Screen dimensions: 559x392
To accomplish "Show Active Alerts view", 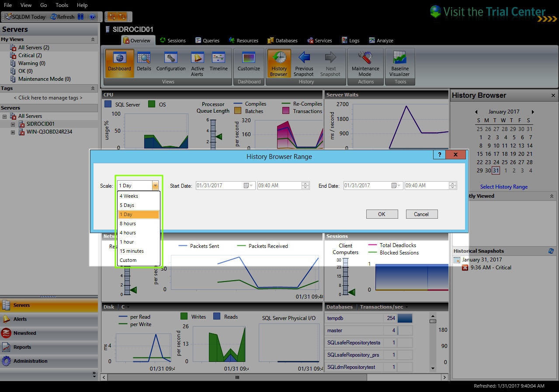I will pos(197,63).
